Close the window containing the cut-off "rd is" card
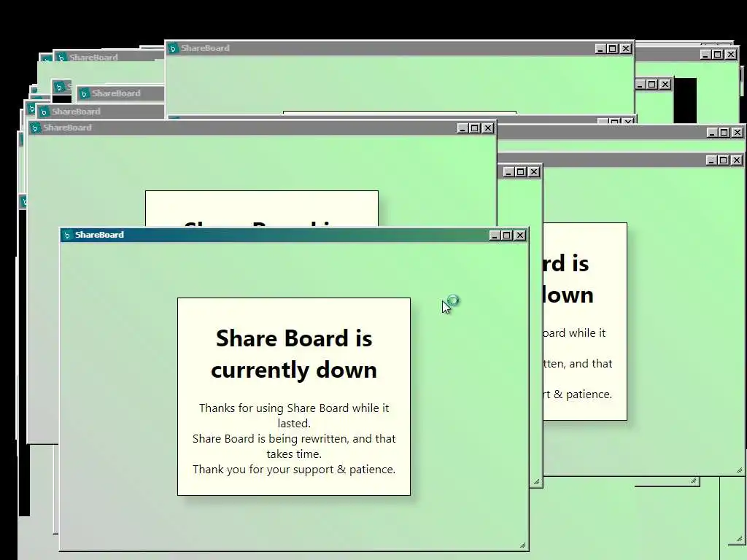The width and height of the screenshot is (747, 560). tap(737, 160)
